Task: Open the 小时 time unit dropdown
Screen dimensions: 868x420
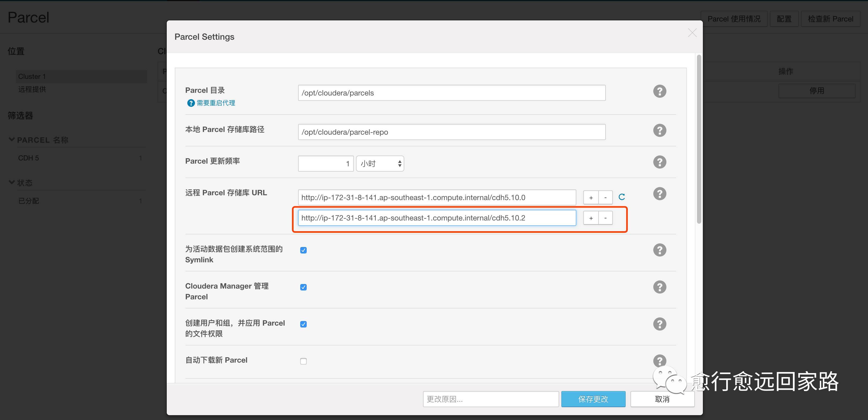Action: pyautogui.click(x=380, y=164)
